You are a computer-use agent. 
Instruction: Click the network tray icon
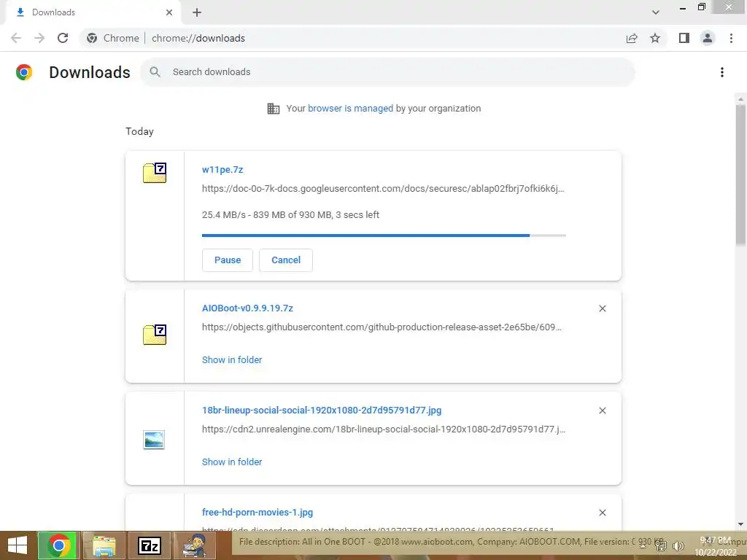coord(660,545)
